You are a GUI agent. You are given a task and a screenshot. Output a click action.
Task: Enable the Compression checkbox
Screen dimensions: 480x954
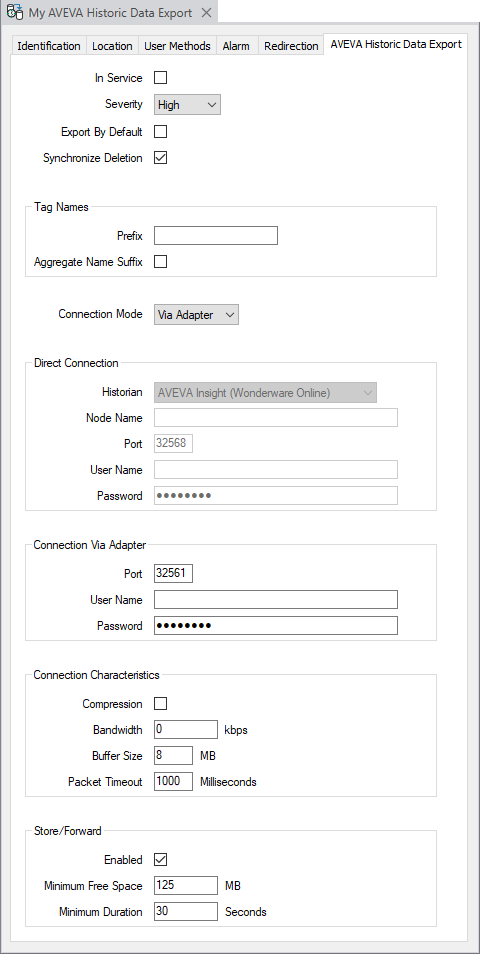(161, 703)
